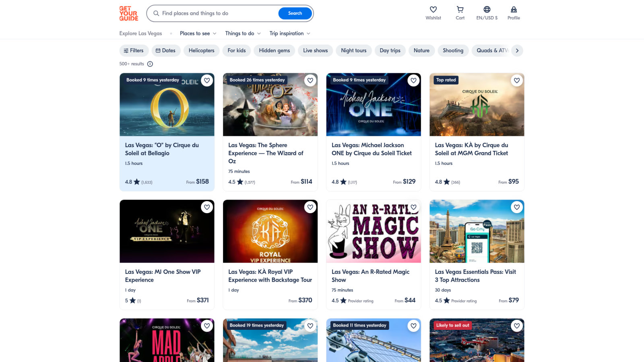Filter by Live shows
Screen dimensions: 644x362
pyautogui.click(x=316, y=51)
